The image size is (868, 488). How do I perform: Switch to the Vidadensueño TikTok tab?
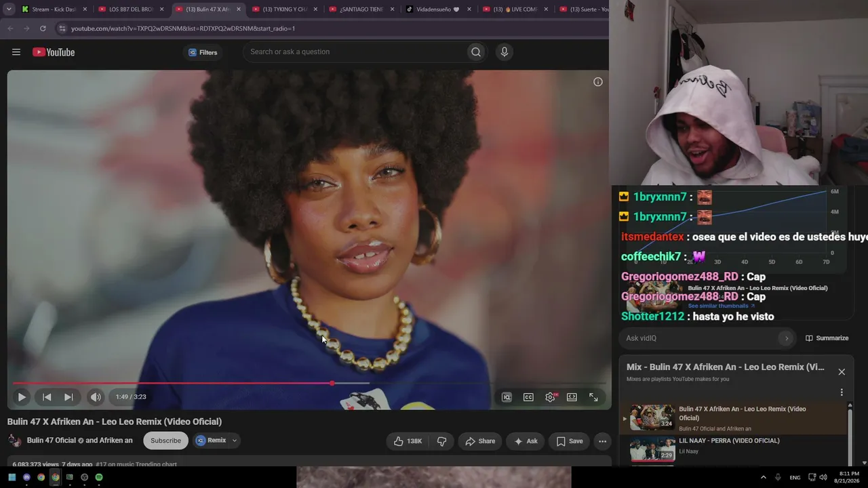coord(438,9)
